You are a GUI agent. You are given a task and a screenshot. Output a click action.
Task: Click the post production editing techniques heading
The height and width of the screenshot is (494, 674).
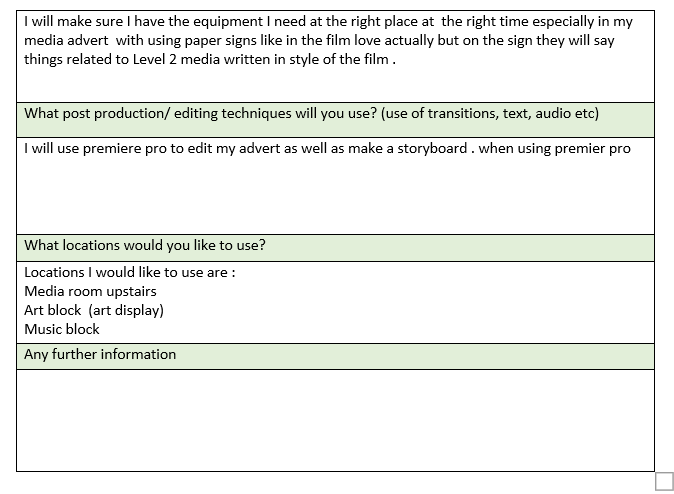pyautogui.click(x=311, y=114)
